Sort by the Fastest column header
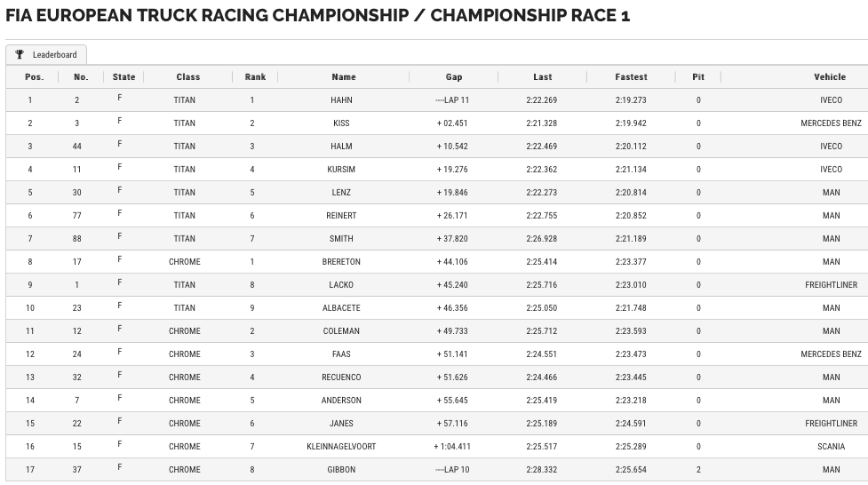The width and height of the screenshot is (868, 485). tap(631, 77)
